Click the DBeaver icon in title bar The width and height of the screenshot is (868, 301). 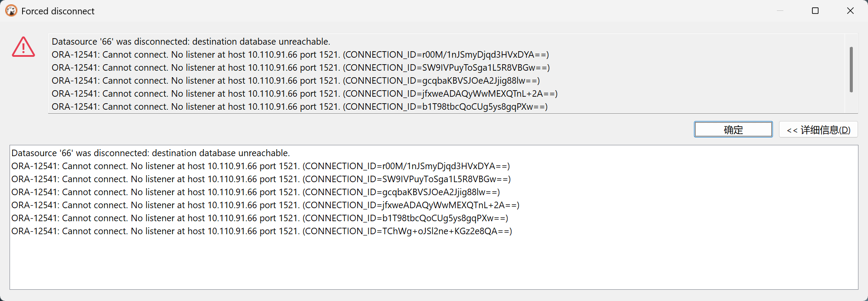click(x=11, y=11)
